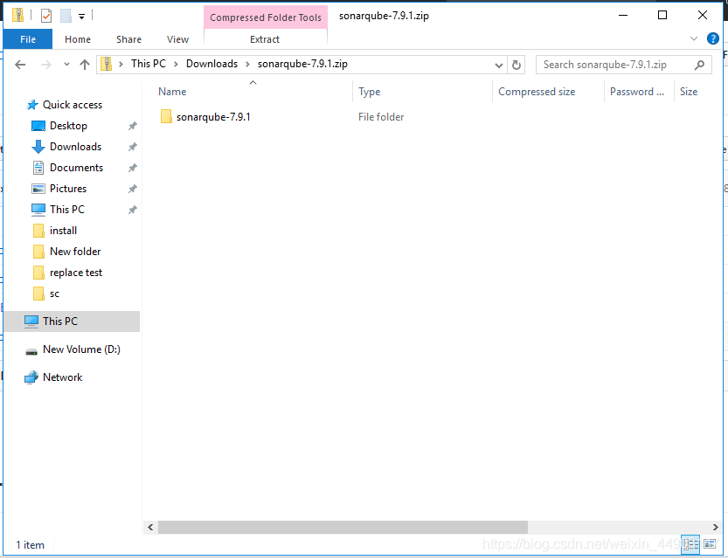Open the replace test folder
This screenshot has width=728, height=560.
(x=76, y=273)
